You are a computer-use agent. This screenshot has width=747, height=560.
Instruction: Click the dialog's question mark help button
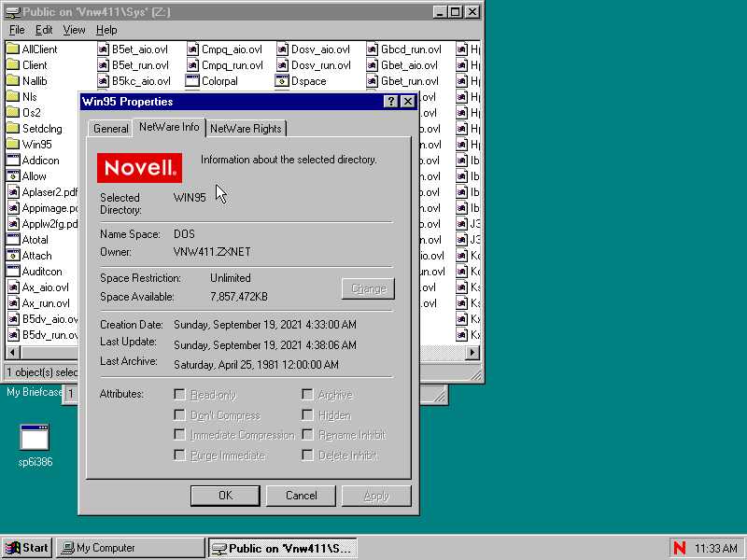(390, 102)
